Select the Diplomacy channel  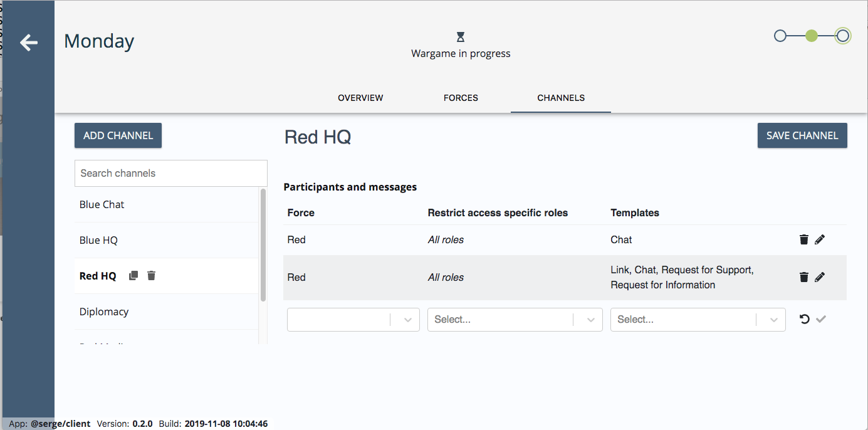coord(166,312)
